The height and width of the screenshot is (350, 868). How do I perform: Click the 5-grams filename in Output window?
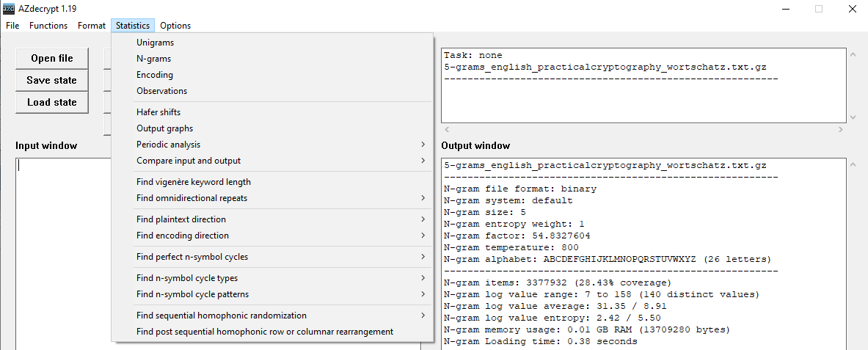coord(605,166)
